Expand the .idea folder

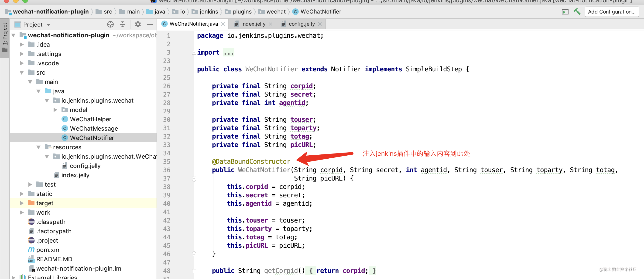click(22, 45)
